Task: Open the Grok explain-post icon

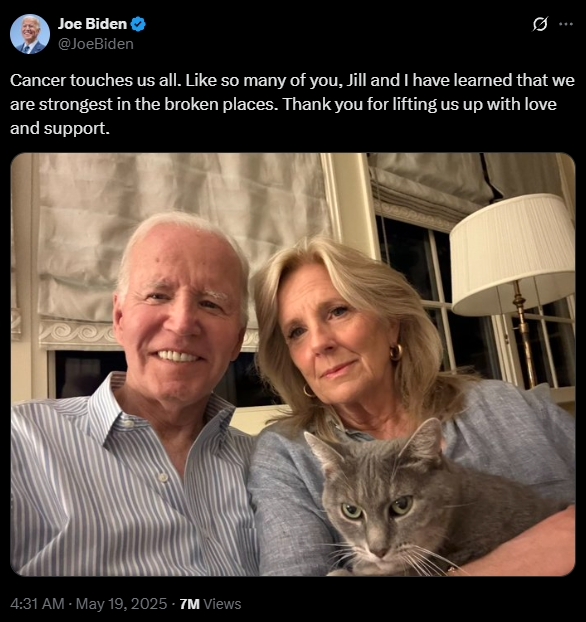Action: point(540,24)
